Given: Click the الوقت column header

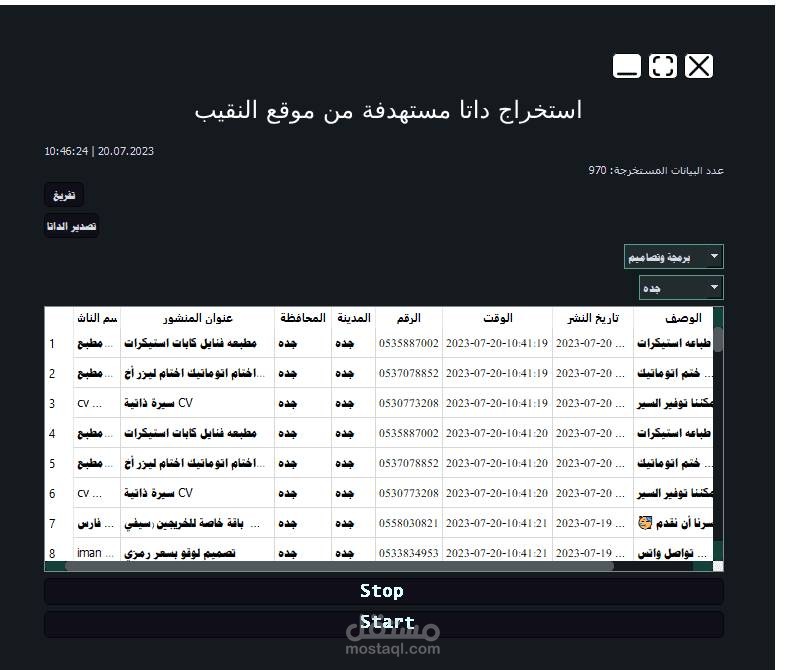Looking at the screenshot, I should 497,318.
